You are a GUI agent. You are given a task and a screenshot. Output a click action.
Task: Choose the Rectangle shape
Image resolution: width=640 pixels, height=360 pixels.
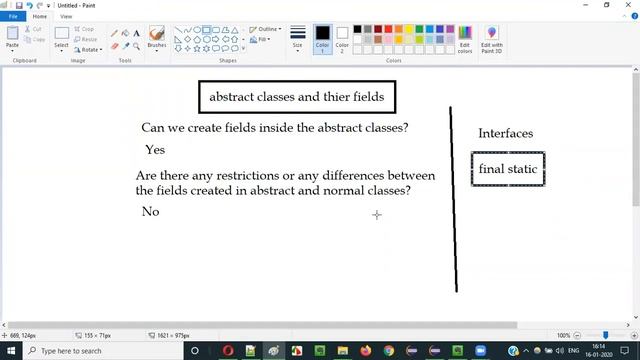[x=207, y=30]
